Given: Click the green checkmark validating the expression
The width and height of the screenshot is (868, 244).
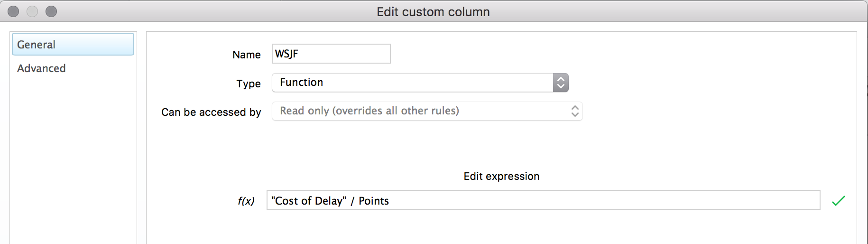Looking at the screenshot, I should coord(838,201).
